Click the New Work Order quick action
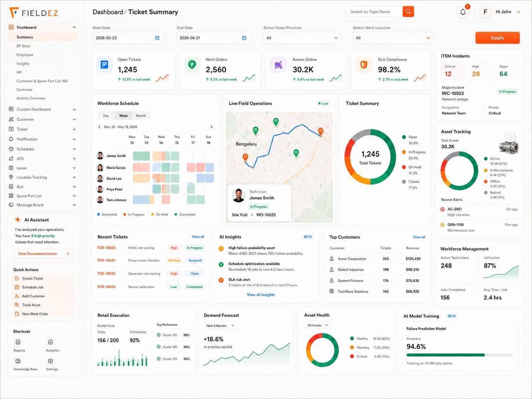Image resolution: width=532 pixels, height=399 pixels. pyautogui.click(x=44, y=314)
